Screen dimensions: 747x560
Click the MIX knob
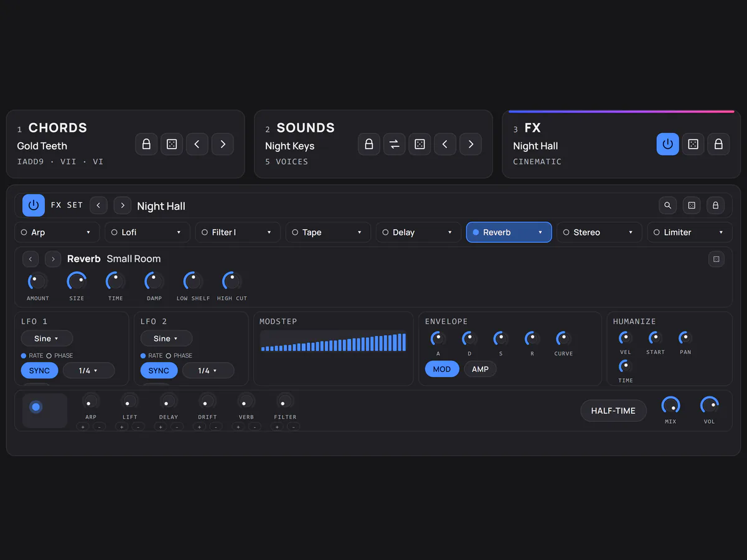coord(670,406)
